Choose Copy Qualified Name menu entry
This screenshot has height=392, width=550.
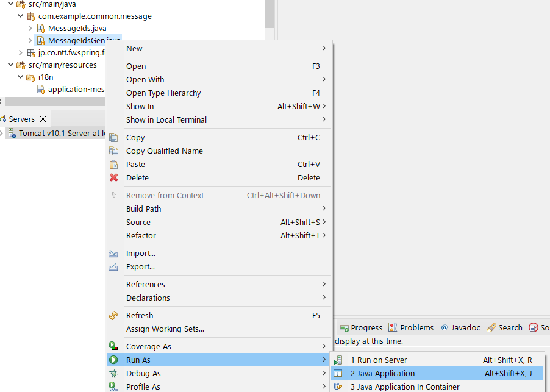[x=165, y=151]
